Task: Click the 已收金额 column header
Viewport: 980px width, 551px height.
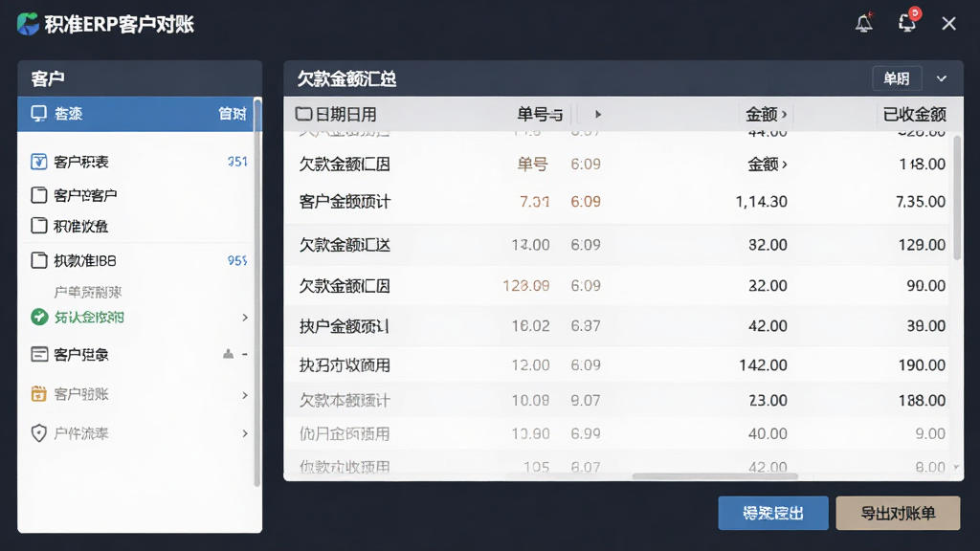Action: coord(914,115)
